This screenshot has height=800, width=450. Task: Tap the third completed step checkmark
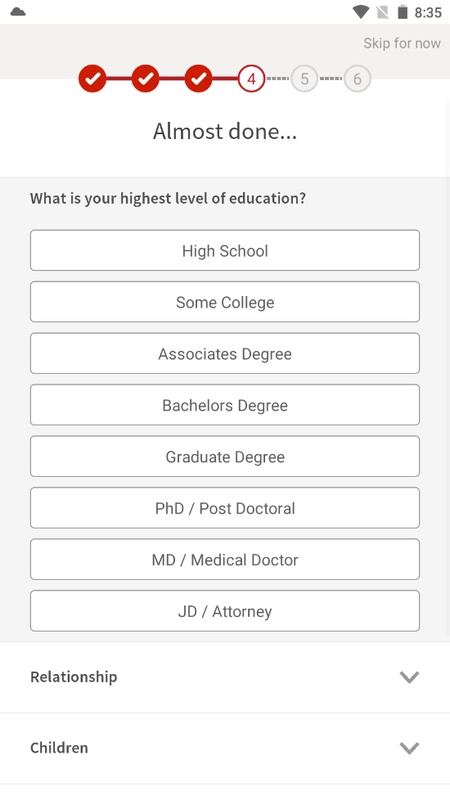coord(198,79)
